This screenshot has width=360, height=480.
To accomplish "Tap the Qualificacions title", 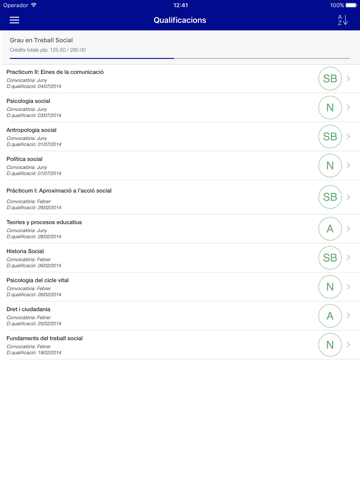I will click(180, 20).
